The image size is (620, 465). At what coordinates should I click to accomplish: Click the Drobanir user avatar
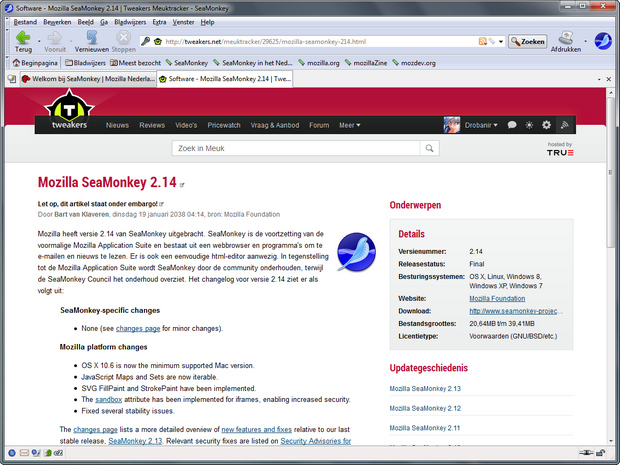click(452, 125)
